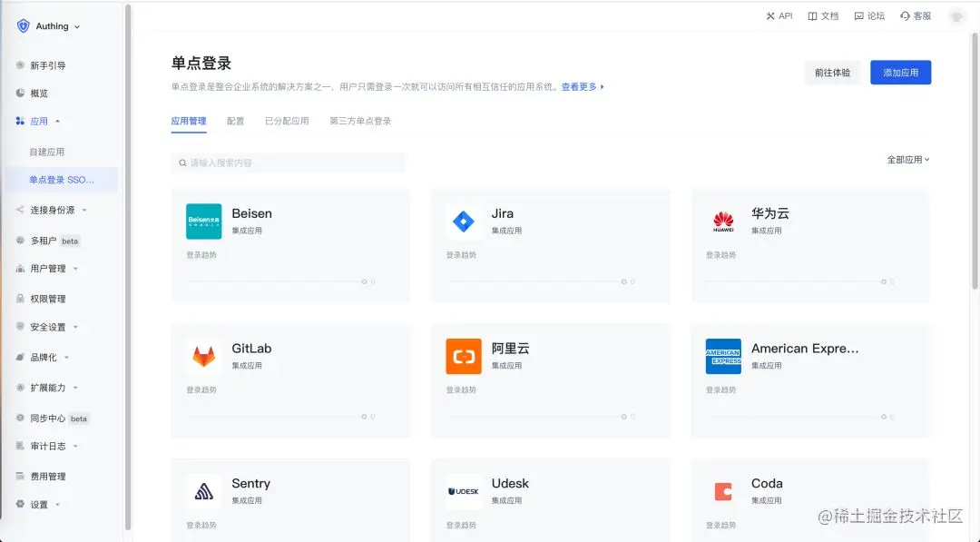Click the 连接身份源 share icon
980x542 pixels.
tap(20, 210)
